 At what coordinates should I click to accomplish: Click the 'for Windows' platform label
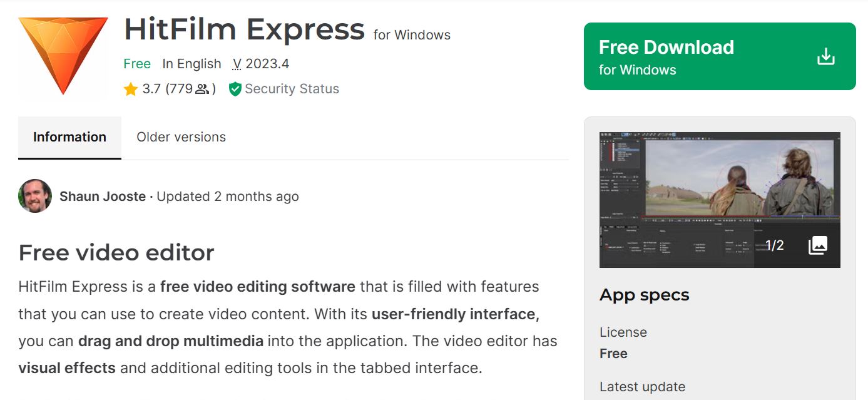(412, 35)
